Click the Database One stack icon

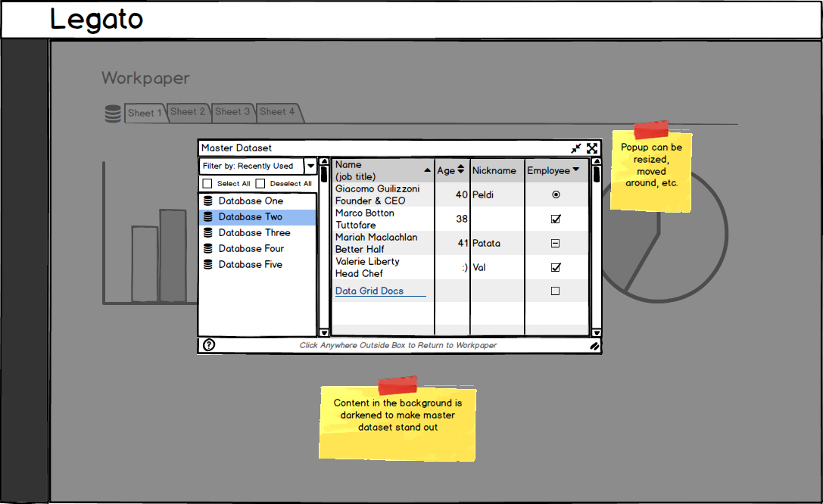pyautogui.click(x=208, y=201)
